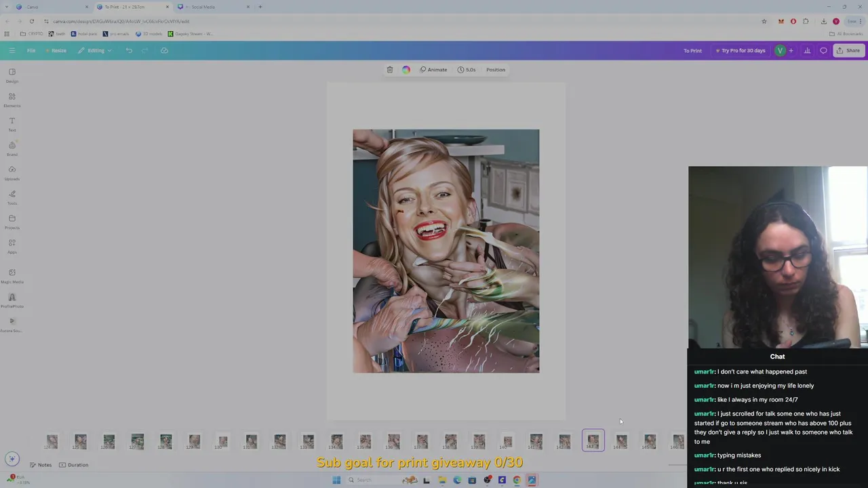Viewport: 868px width, 488px height.
Task: Bookmark this page with the star
Action: pyautogui.click(x=764, y=21)
